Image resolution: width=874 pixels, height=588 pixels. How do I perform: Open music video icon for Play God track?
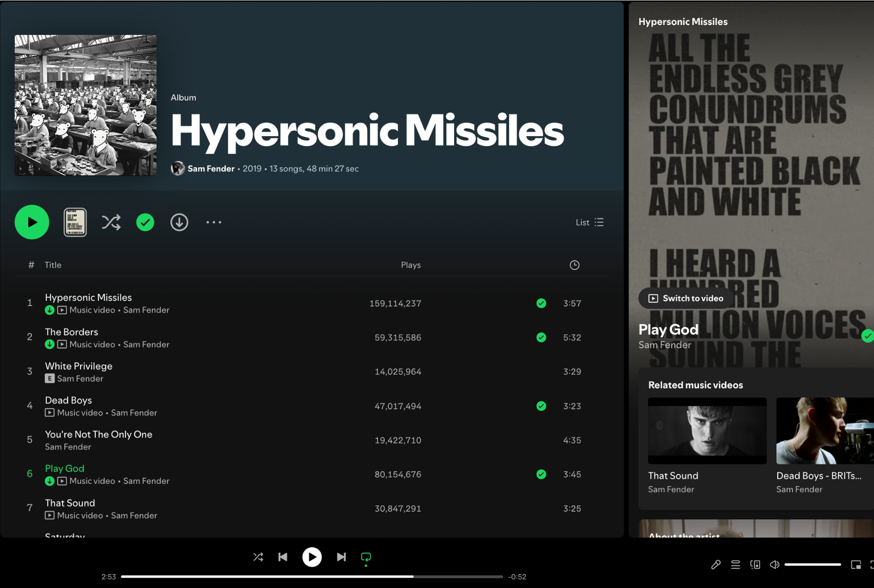(62, 481)
